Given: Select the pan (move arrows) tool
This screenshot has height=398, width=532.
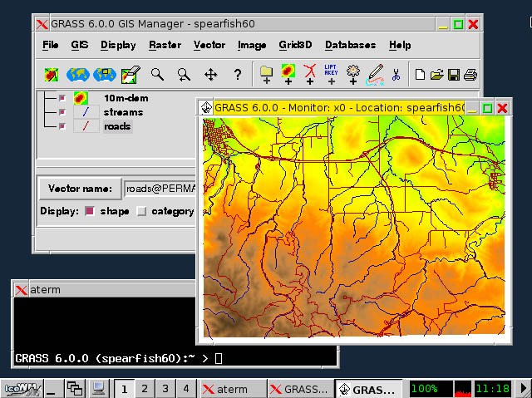Looking at the screenshot, I should click(210, 75).
